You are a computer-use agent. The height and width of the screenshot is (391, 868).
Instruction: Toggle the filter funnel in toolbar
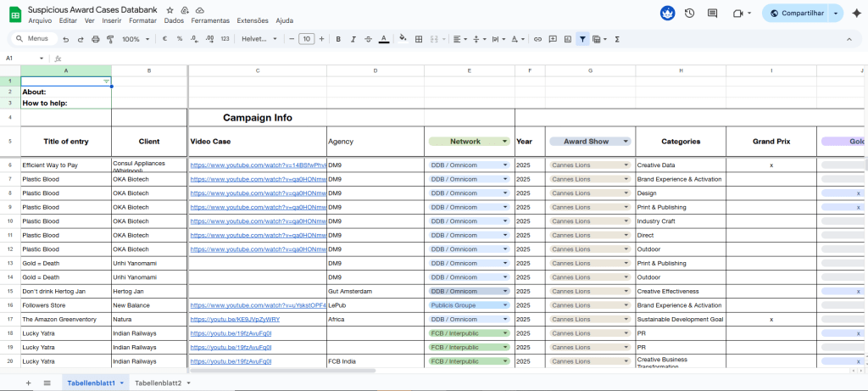coord(582,39)
